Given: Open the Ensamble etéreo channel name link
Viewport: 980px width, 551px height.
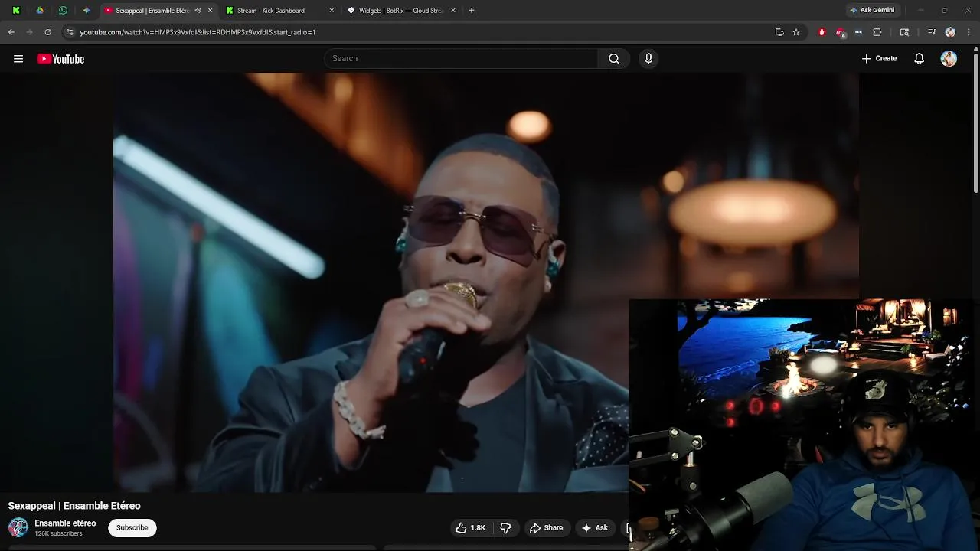Looking at the screenshot, I should click(x=65, y=523).
